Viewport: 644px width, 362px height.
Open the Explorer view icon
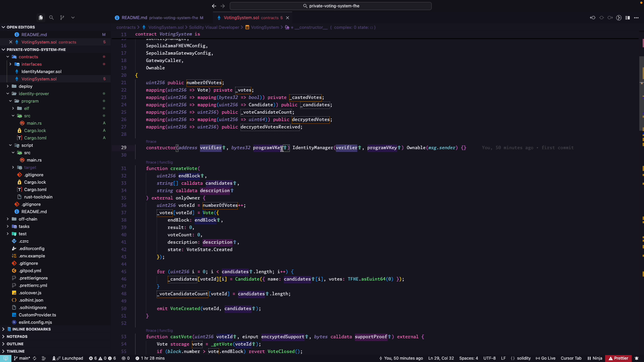tap(41, 17)
